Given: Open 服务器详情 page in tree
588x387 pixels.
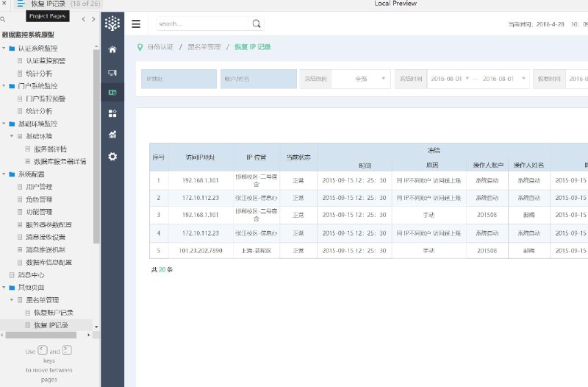Looking at the screenshot, I should (x=50, y=149).
